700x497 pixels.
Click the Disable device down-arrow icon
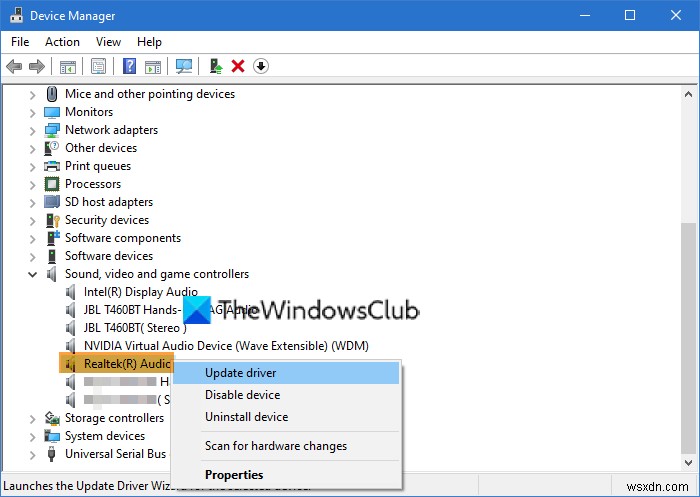[261, 67]
